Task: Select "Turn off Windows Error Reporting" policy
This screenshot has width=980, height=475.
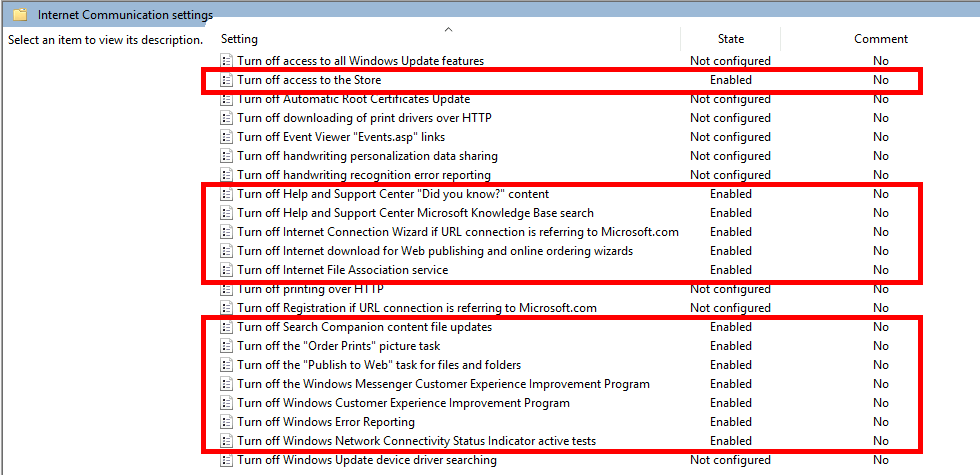Action: 326,422
